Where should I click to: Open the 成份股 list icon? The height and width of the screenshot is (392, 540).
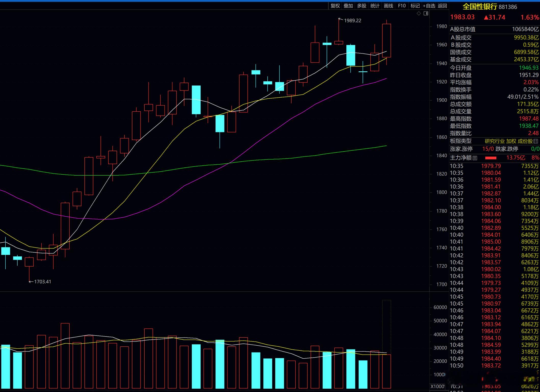click(535, 141)
